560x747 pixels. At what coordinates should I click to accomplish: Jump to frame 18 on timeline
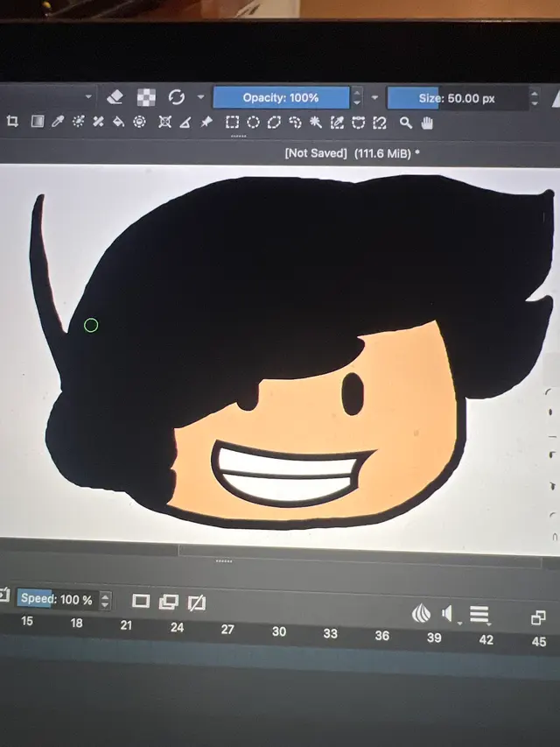[x=76, y=624]
